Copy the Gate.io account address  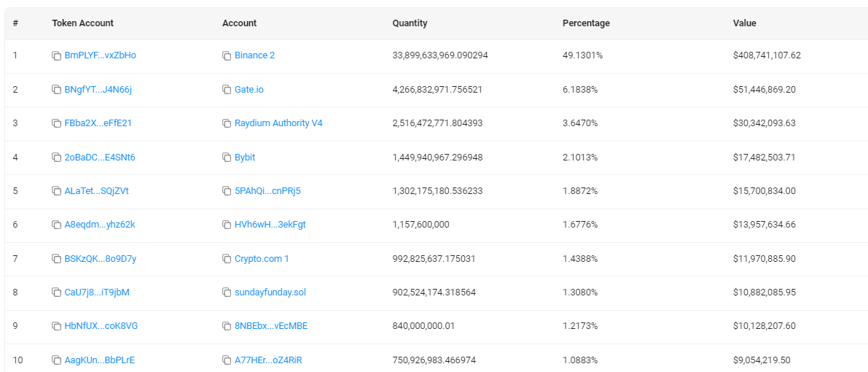click(x=227, y=89)
